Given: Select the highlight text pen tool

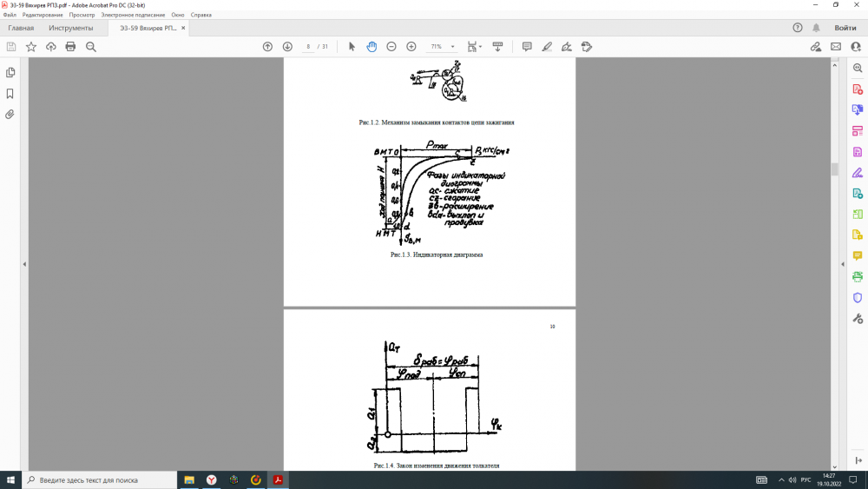Looking at the screenshot, I should [547, 47].
